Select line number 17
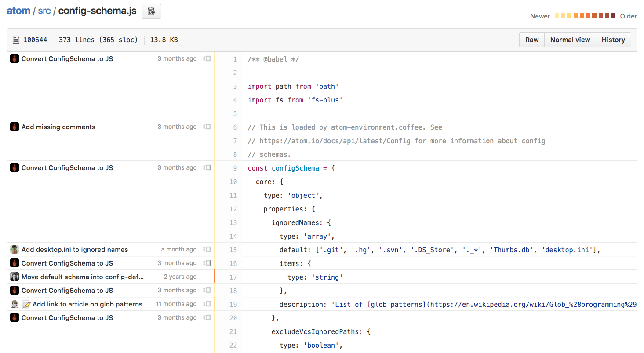 (233, 277)
